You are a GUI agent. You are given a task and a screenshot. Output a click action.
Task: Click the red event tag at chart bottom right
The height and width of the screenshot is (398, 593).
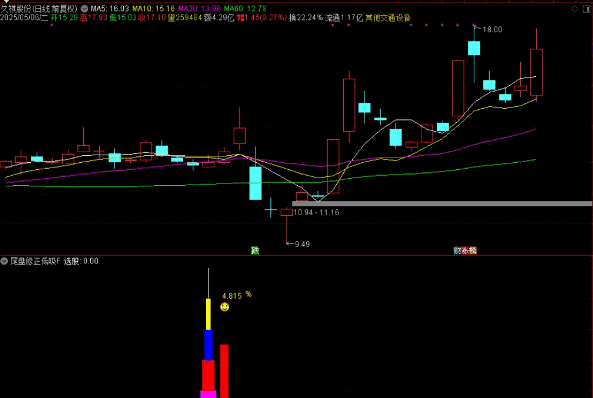465,250
